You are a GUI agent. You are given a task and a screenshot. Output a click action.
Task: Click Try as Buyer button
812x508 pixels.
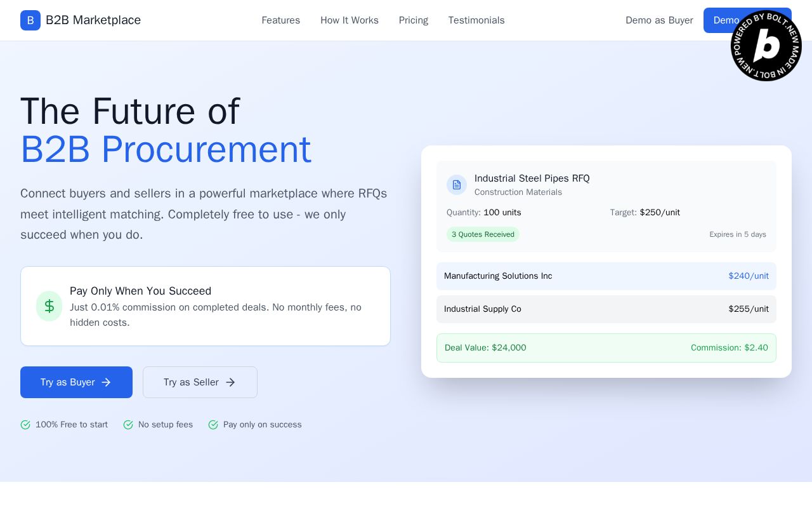[76, 382]
